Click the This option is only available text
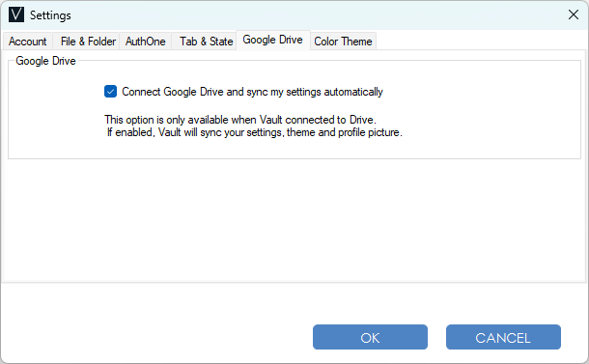Viewport: 589px width, 364px height. click(240, 120)
